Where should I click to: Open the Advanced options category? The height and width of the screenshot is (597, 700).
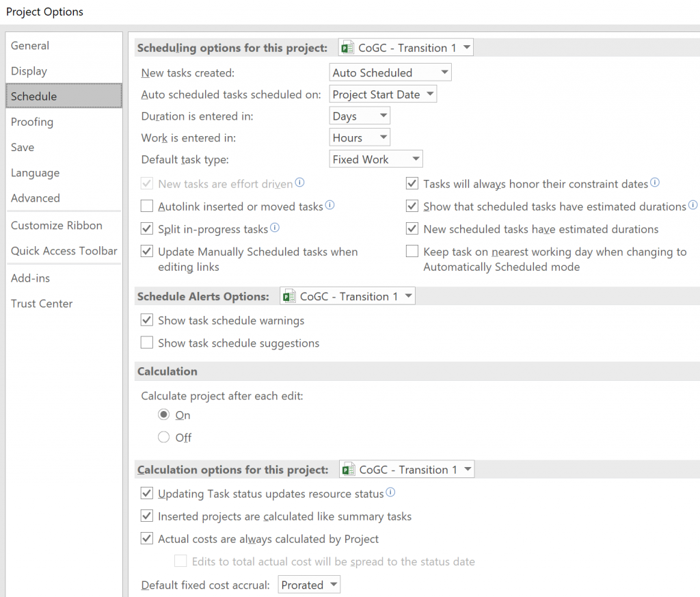36,198
